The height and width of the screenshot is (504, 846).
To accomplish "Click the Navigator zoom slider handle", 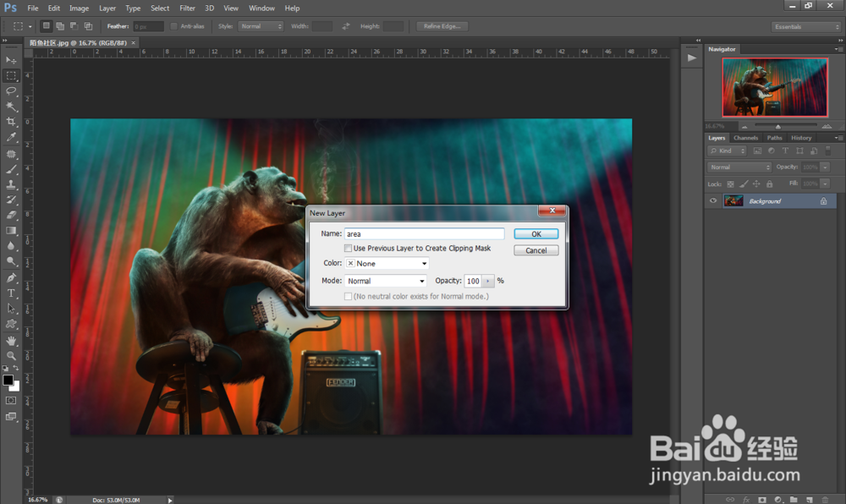I will click(778, 127).
